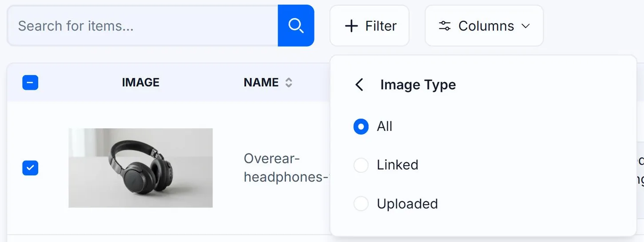Sort by the NAME column arrows

289,83
